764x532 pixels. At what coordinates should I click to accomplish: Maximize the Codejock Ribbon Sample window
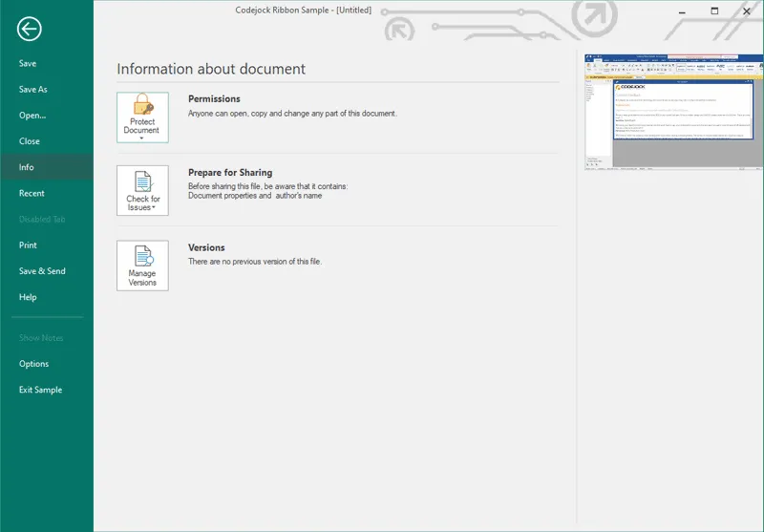[714, 11]
